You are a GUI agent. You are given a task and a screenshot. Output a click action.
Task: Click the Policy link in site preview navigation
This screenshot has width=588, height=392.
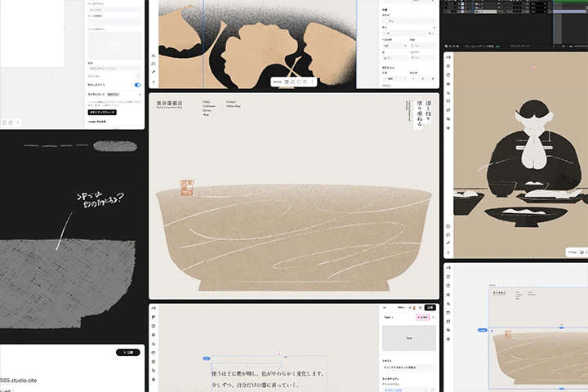207,102
